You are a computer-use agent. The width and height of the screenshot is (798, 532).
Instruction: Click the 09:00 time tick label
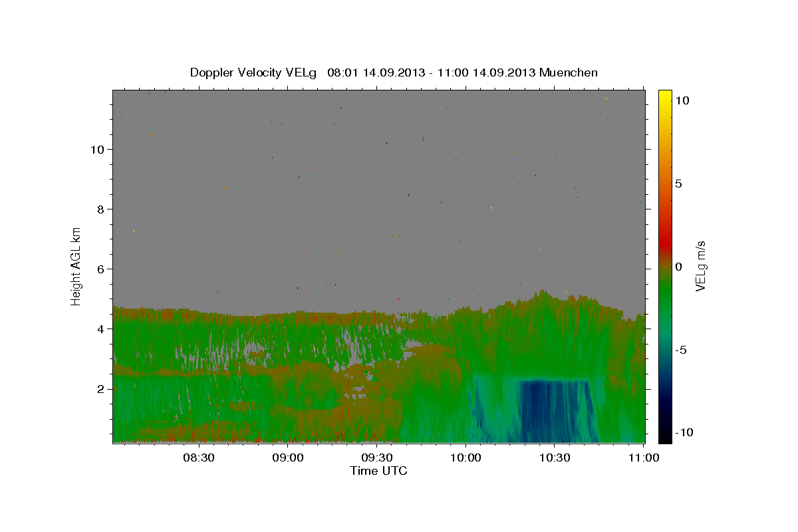tap(288, 458)
